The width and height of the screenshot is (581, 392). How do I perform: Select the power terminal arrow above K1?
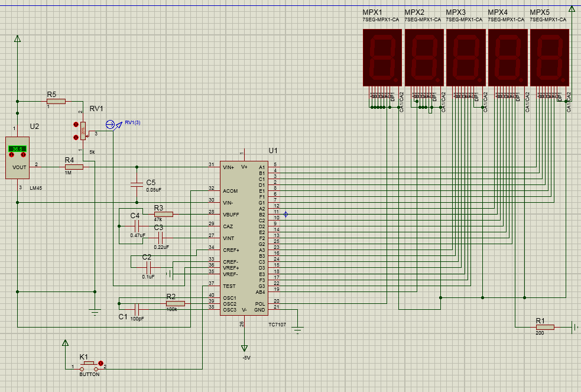(x=65, y=343)
